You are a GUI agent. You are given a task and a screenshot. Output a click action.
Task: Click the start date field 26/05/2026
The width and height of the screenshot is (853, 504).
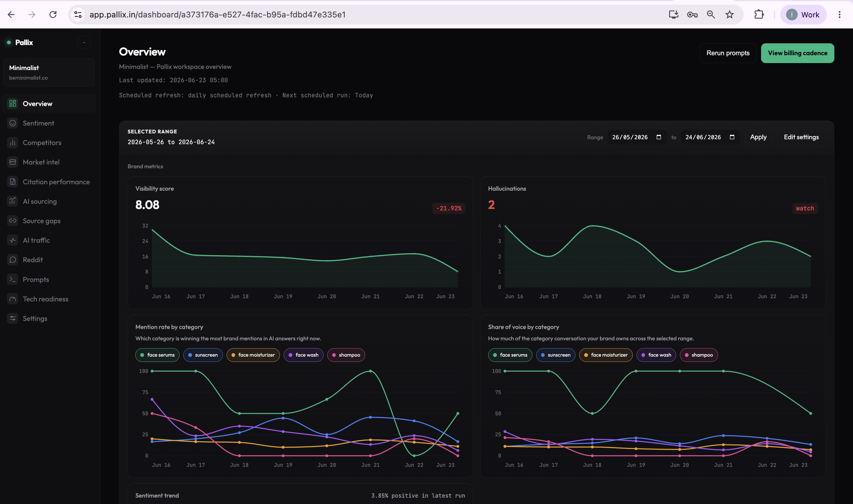point(637,137)
